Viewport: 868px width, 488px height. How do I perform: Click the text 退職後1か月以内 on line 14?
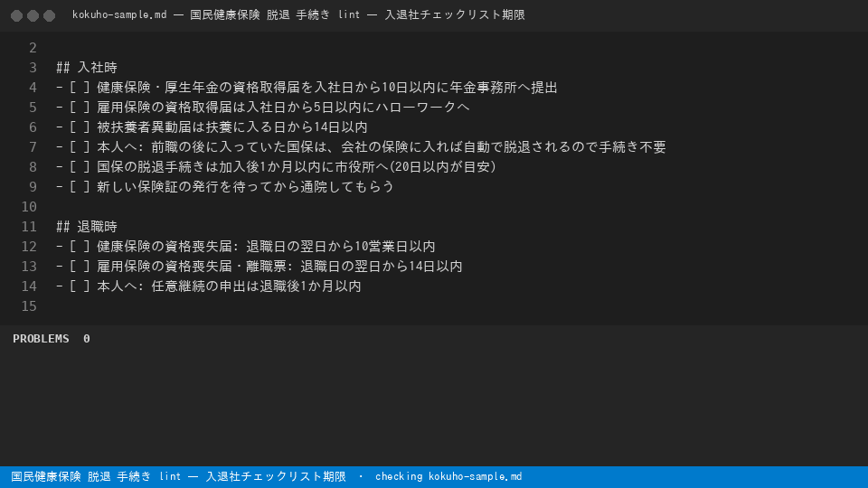click(x=310, y=286)
